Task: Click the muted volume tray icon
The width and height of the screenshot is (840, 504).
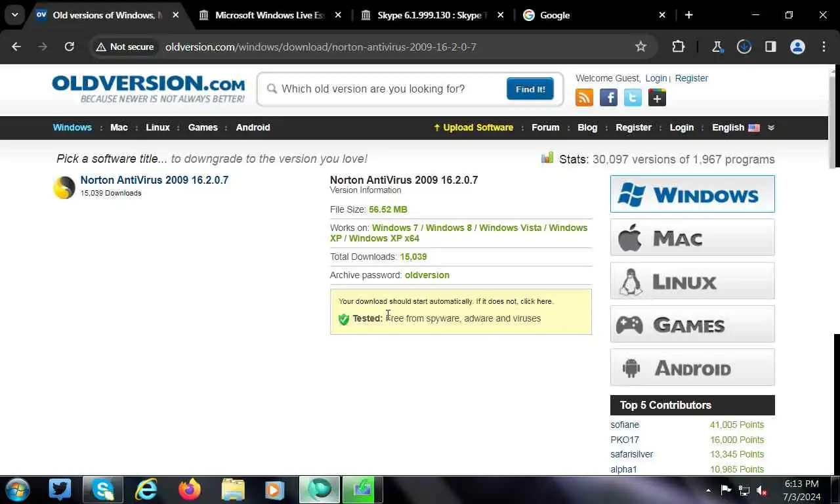Action: [762, 490]
